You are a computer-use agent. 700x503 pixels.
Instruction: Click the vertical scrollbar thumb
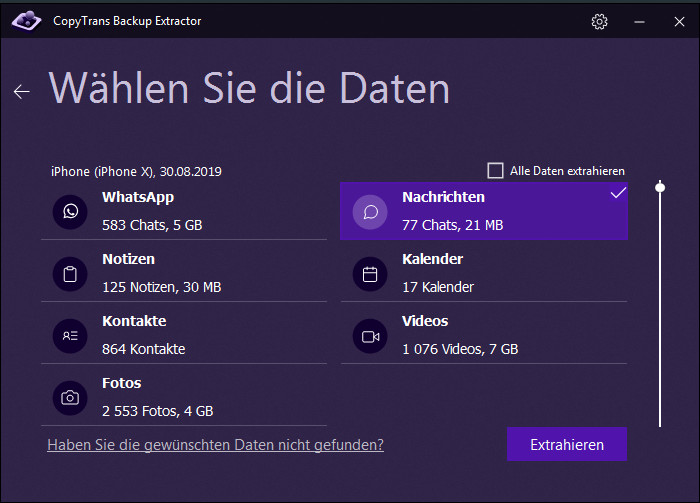[x=660, y=187]
